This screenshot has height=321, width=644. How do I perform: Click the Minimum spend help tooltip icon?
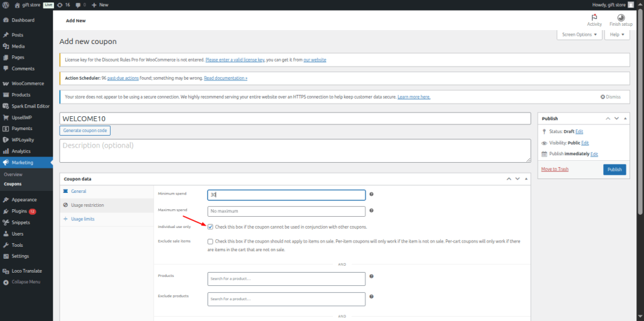(371, 194)
